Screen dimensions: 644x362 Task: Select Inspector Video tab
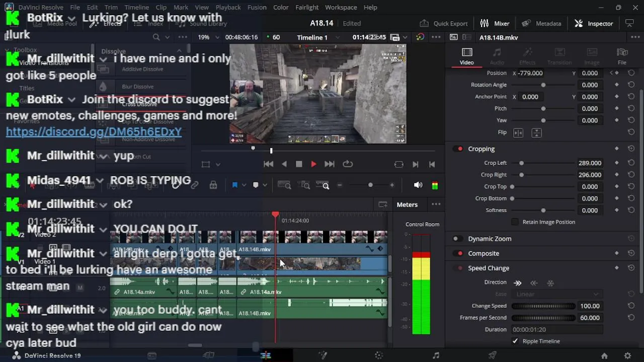click(x=466, y=56)
